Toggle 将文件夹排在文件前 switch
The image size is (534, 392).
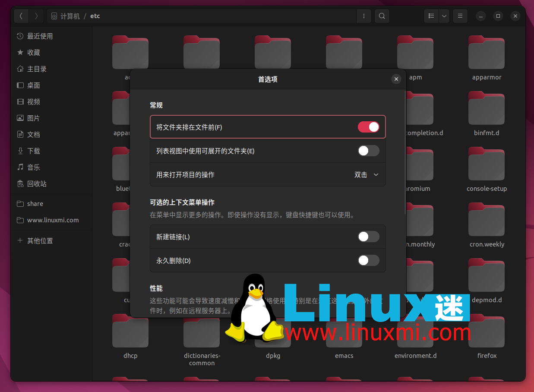coord(369,127)
